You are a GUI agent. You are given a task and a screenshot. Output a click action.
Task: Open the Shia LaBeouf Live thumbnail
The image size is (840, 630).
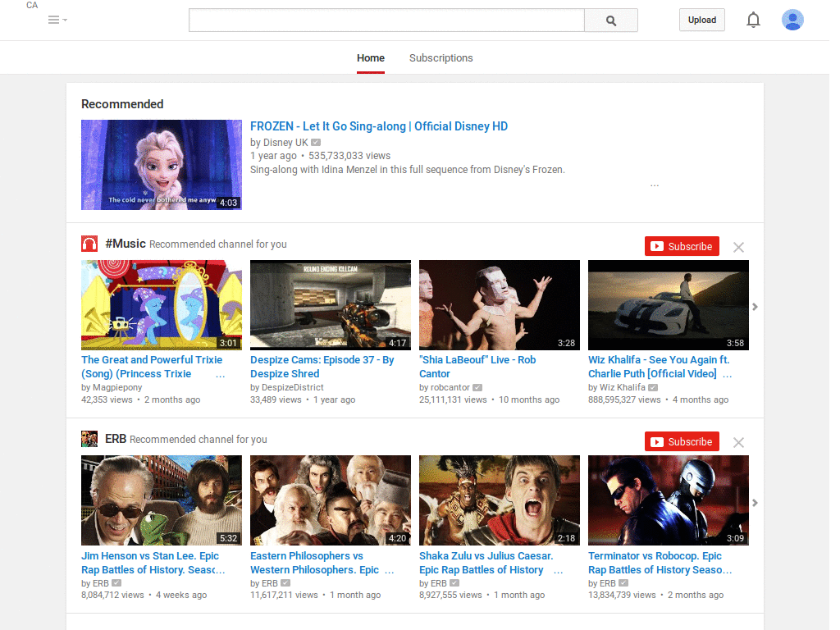point(500,305)
